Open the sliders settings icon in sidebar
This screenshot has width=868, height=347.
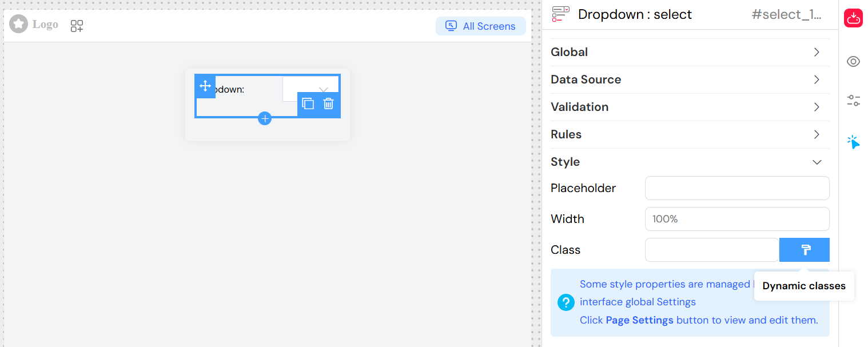(853, 101)
